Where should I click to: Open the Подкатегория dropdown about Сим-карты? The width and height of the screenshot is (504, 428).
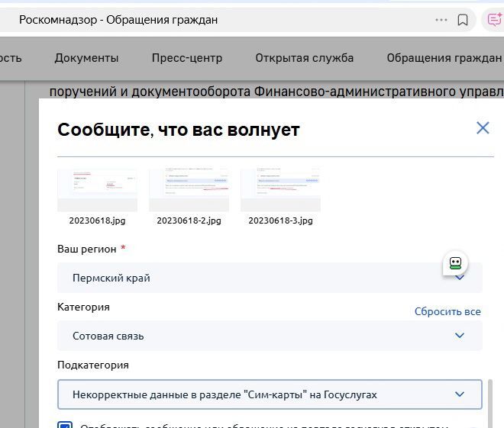tap(270, 394)
